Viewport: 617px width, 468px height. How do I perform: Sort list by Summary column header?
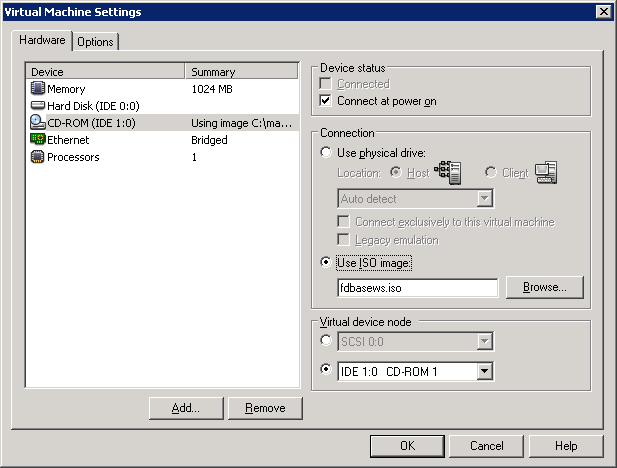tap(242, 72)
